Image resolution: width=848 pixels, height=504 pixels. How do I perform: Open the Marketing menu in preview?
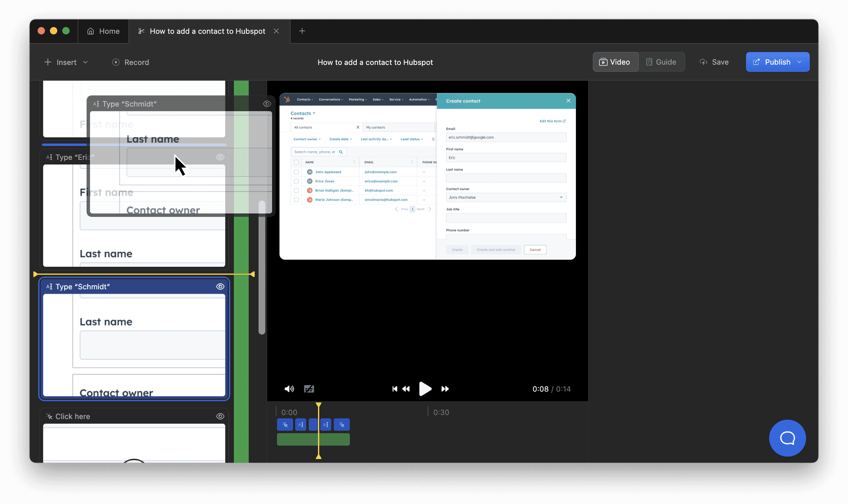coord(358,99)
